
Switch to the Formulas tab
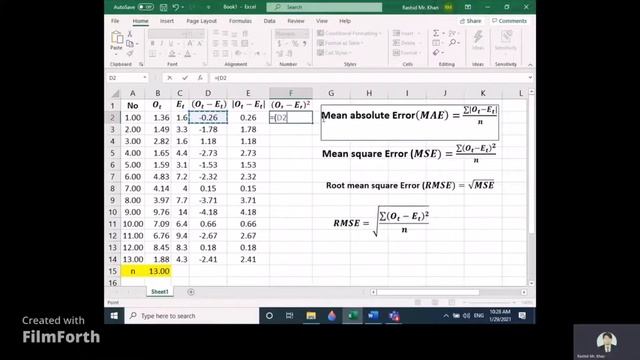240,21
